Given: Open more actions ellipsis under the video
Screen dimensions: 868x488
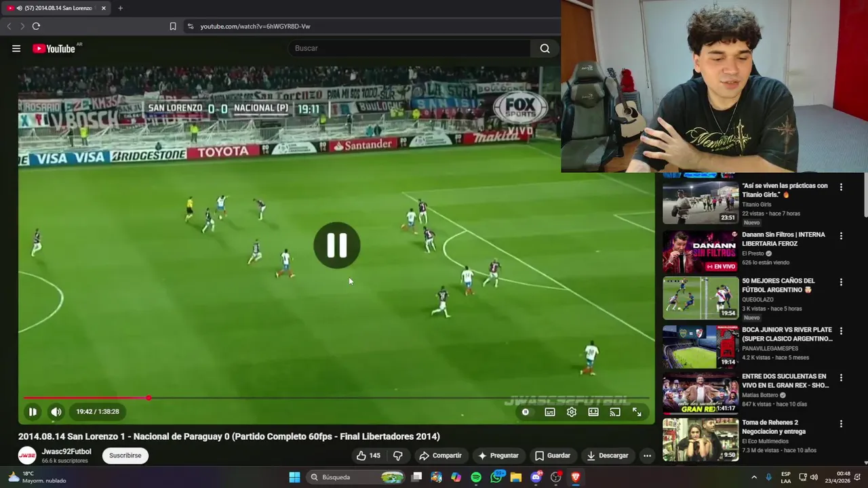Looking at the screenshot, I should 647,455.
